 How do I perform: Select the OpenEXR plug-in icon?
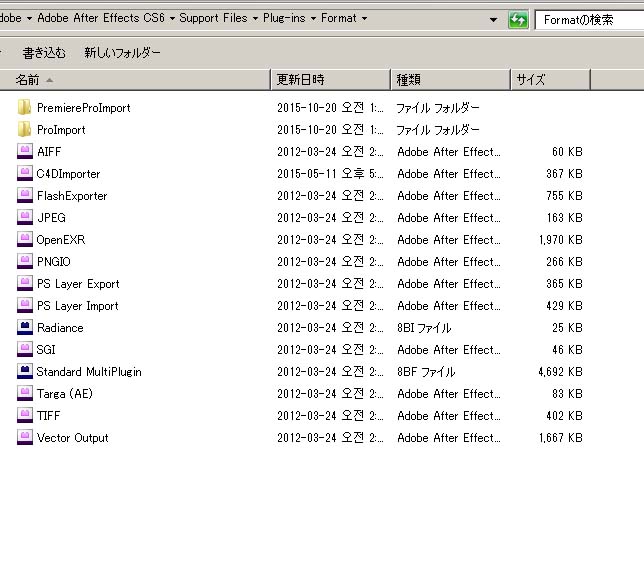click(x=25, y=240)
